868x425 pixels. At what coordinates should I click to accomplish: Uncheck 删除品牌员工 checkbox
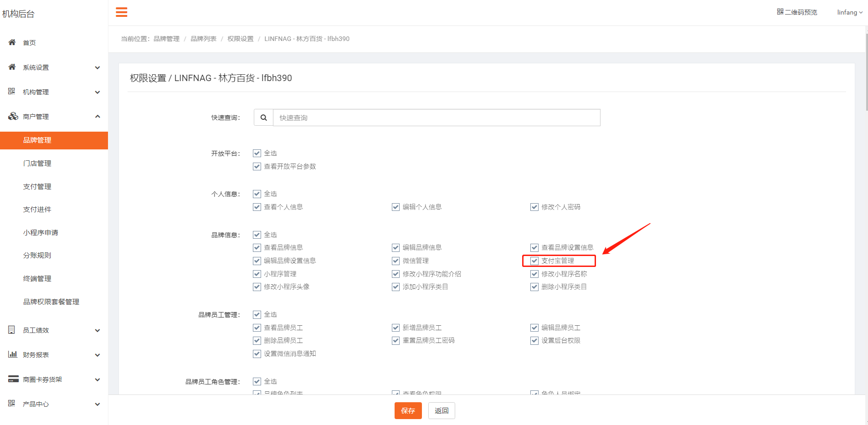pyautogui.click(x=257, y=340)
